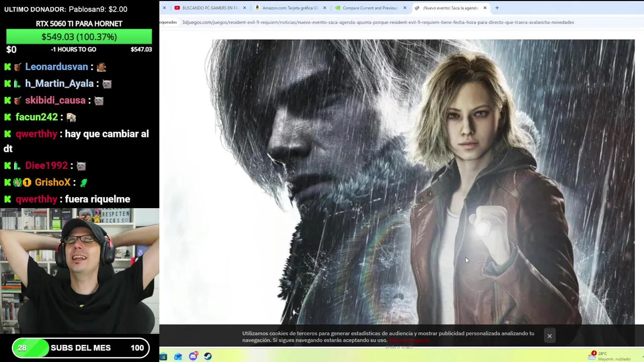Open the Microsoft Store taskbar icon
This screenshot has width=644, height=362.
coord(163,356)
